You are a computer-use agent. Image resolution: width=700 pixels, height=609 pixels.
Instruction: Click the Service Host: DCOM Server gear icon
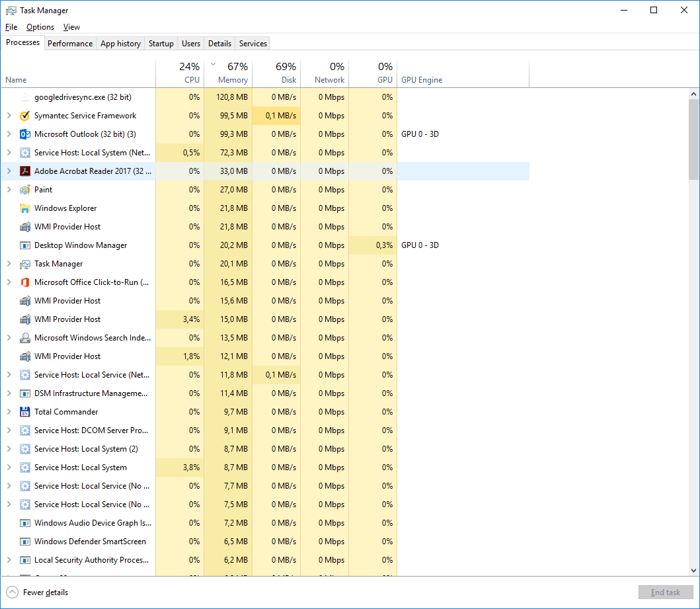25,430
